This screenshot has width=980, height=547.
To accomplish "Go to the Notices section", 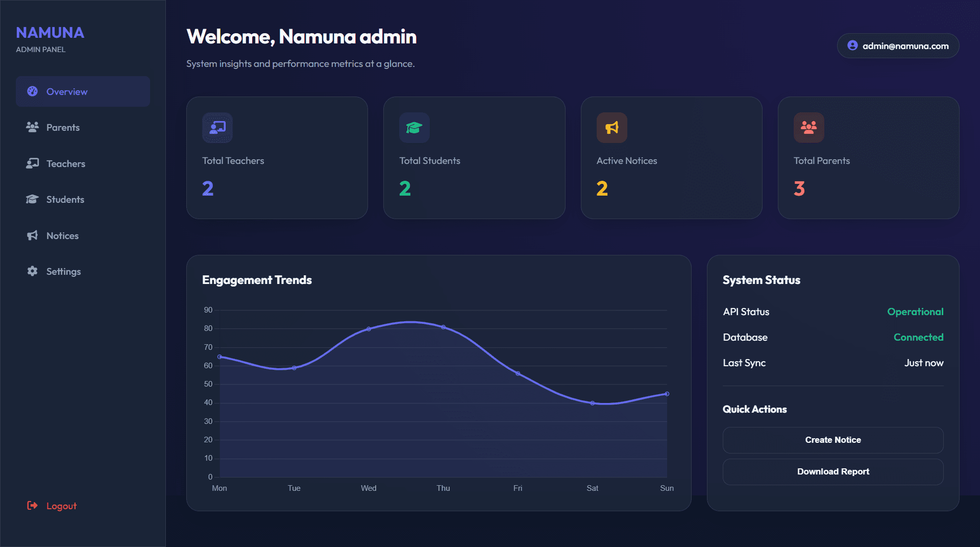I will point(62,235).
